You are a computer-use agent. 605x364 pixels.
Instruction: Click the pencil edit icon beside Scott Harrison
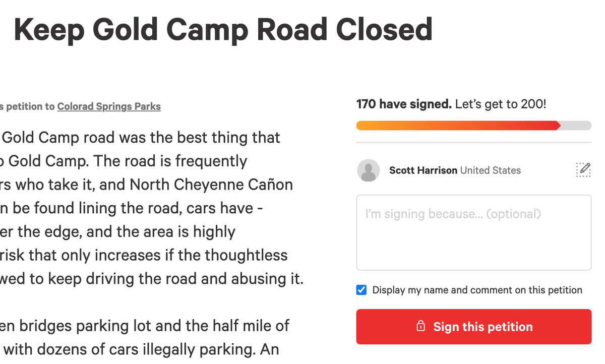coord(583,170)
